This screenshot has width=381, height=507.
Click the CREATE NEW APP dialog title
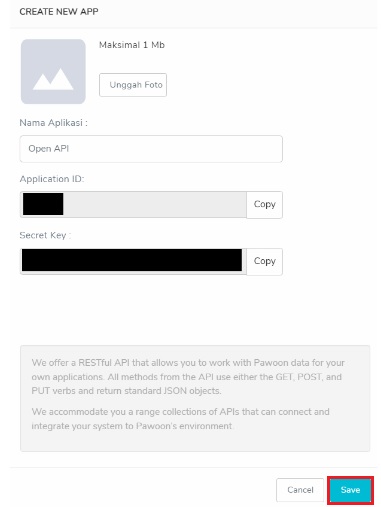(59, 12)
